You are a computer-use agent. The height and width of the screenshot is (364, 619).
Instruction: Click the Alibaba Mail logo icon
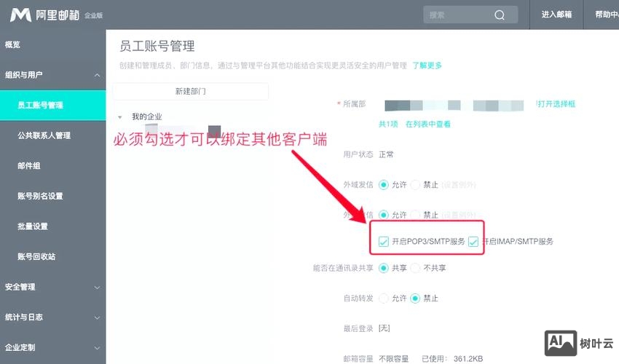[20, 15]
